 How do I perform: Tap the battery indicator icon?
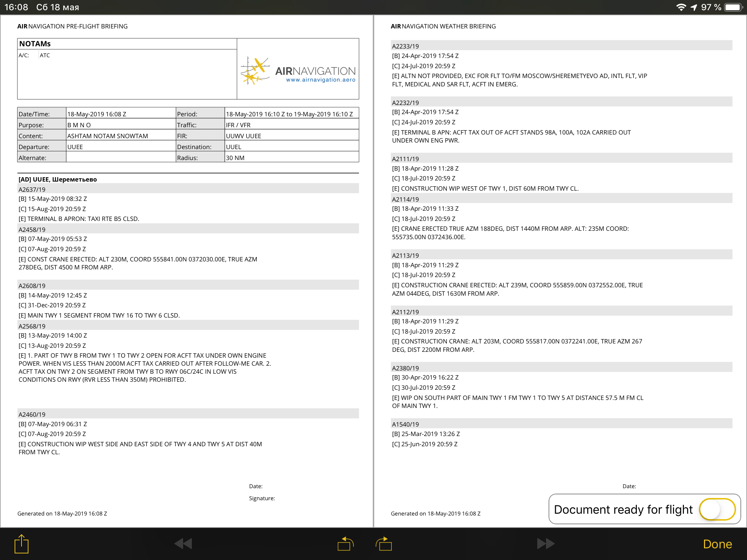[x=733, y=7]
